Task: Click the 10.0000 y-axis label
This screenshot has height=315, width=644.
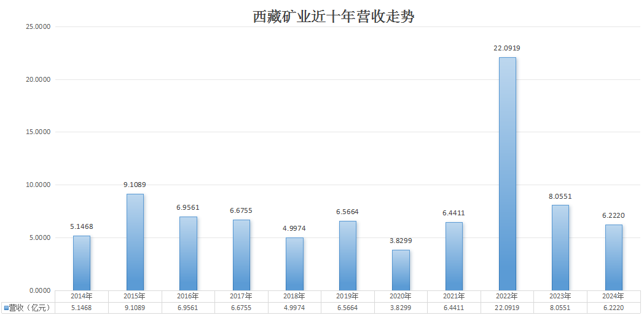Action: click(37, 185)
